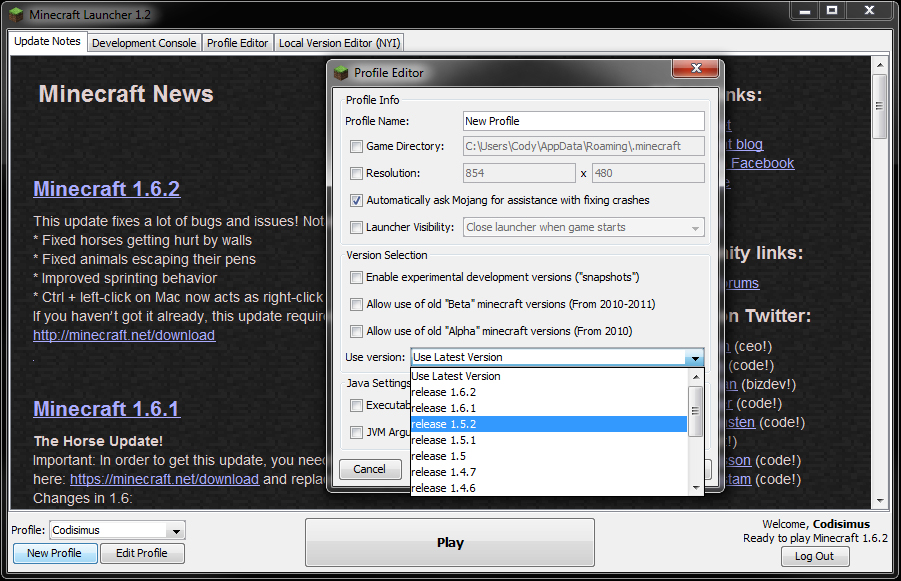Screen dimensions: 901x581
Task: Click the big Play button
Action: click(x=450, y=542)
